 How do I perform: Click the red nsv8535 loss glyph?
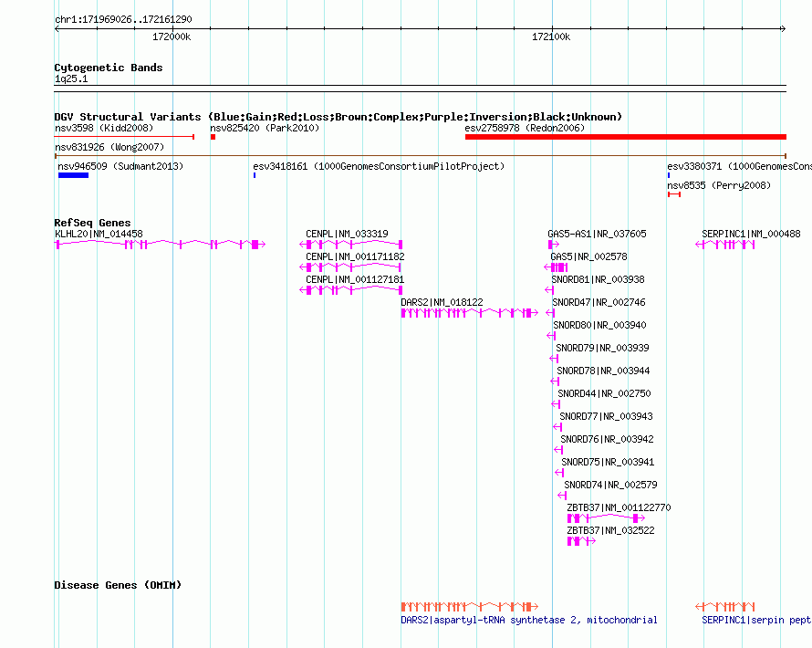[x=674, y=194]
